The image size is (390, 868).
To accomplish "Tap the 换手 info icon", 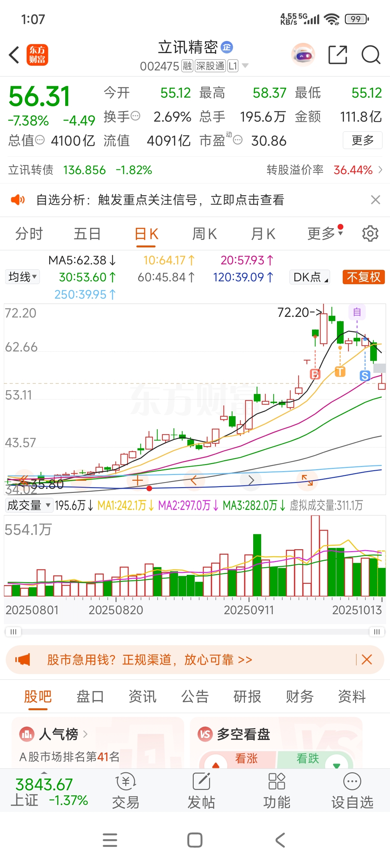I will pyautogui.click(x=135, y=116).
